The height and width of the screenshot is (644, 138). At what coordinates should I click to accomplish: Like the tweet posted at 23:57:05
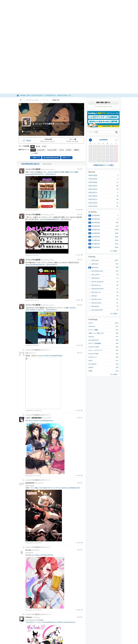pyautogui.click(x=82, y=346)
